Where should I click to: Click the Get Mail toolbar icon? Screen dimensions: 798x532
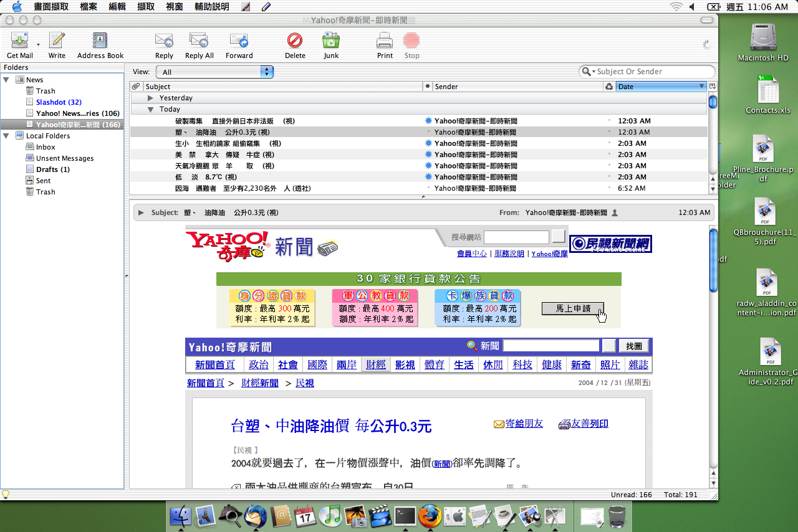point(19,42)
